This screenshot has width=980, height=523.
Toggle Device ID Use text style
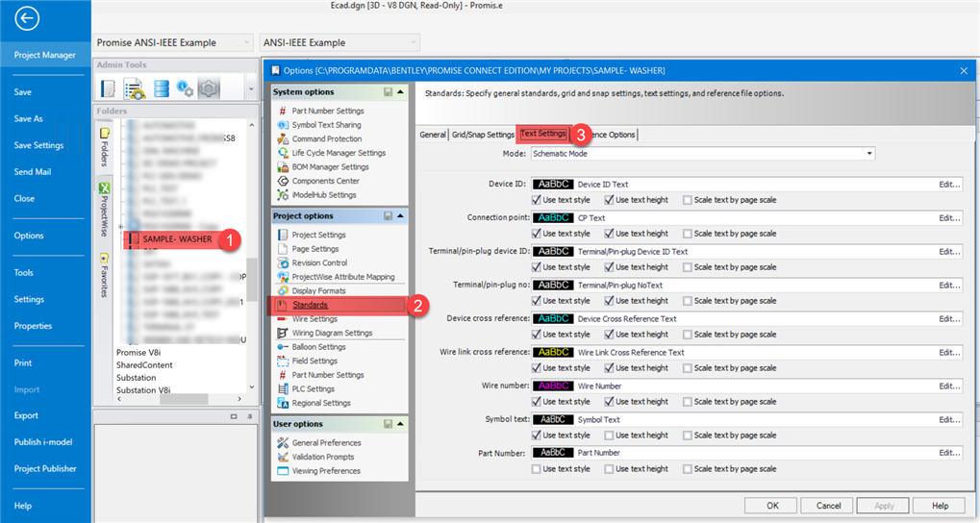point(537,200)
